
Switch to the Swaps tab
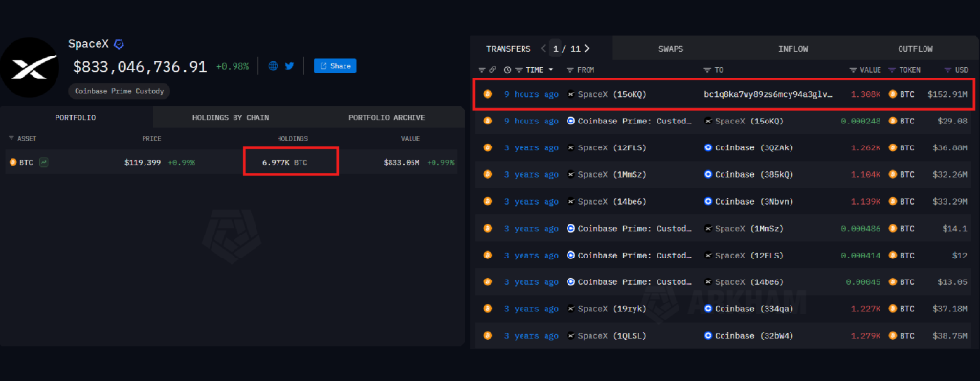(671, 49)
